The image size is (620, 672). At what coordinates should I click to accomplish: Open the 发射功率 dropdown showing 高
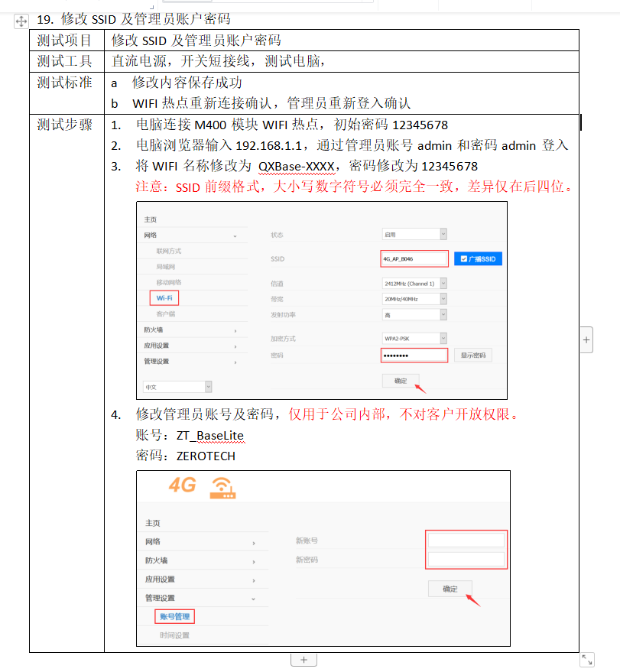tap(414, 314)
